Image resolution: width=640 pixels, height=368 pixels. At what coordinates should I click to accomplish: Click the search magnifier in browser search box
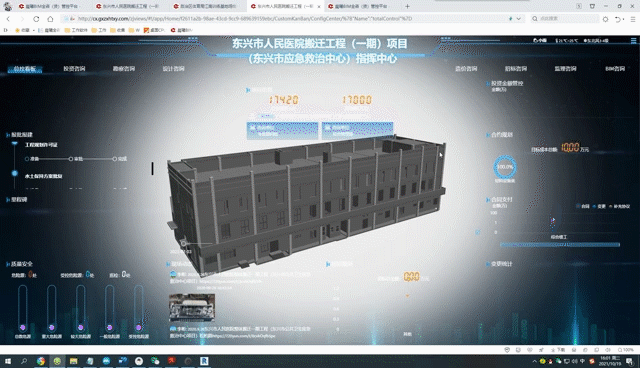[535, 19]
